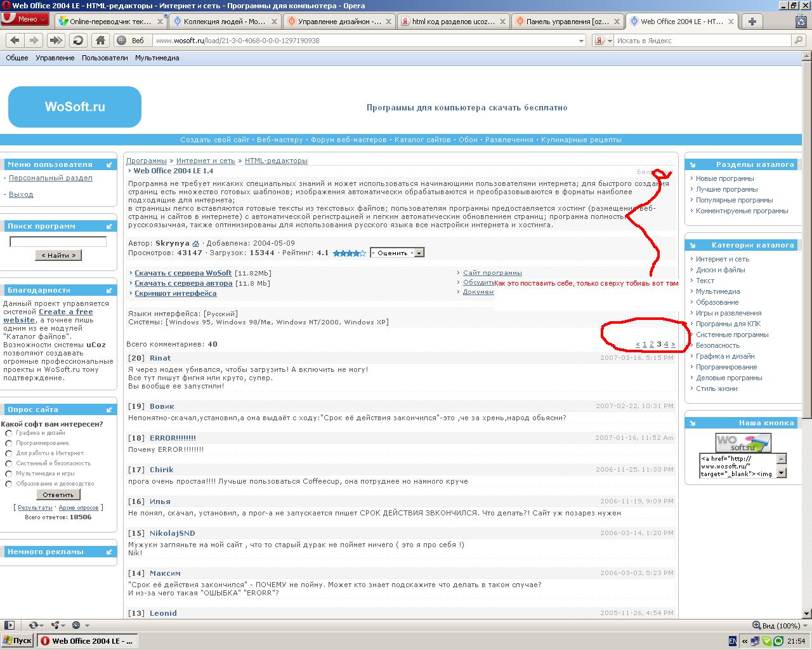
Task: Click the page vertical scrollbar down arrow
Action: (807, 613)
